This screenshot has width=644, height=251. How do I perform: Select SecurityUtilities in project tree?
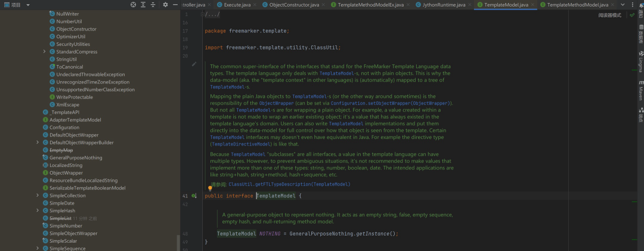[73, 44]
